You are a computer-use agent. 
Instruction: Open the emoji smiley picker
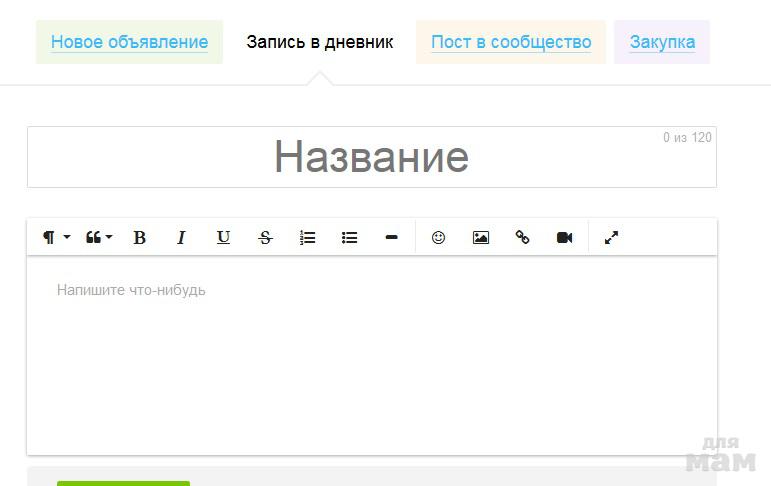[x=438, y=238]
